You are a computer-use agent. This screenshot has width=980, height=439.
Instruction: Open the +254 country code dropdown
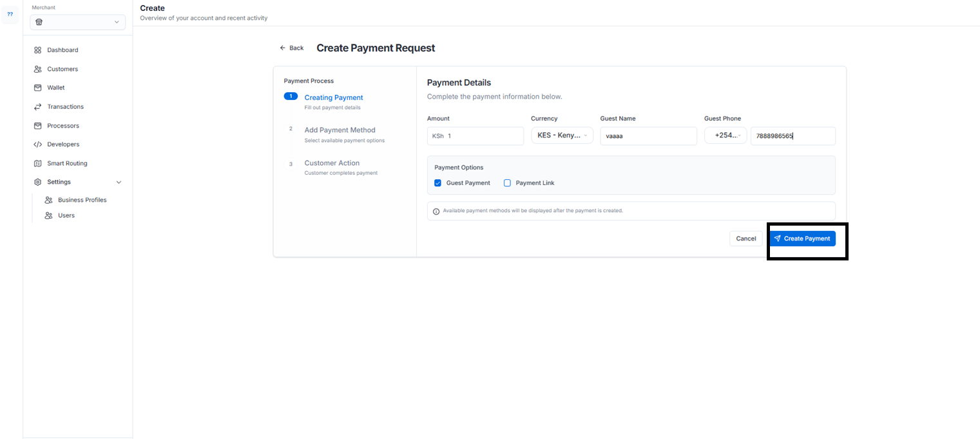pyautogui.click(x=725, y=136)
